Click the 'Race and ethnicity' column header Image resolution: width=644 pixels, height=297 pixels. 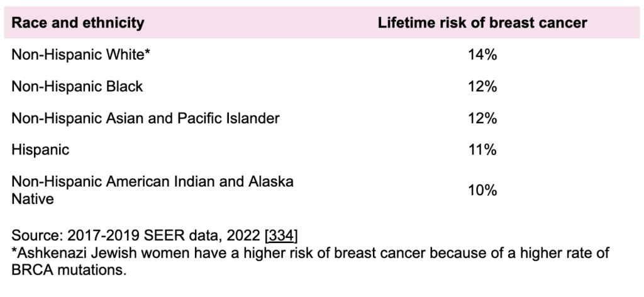[x=78, y=23]
